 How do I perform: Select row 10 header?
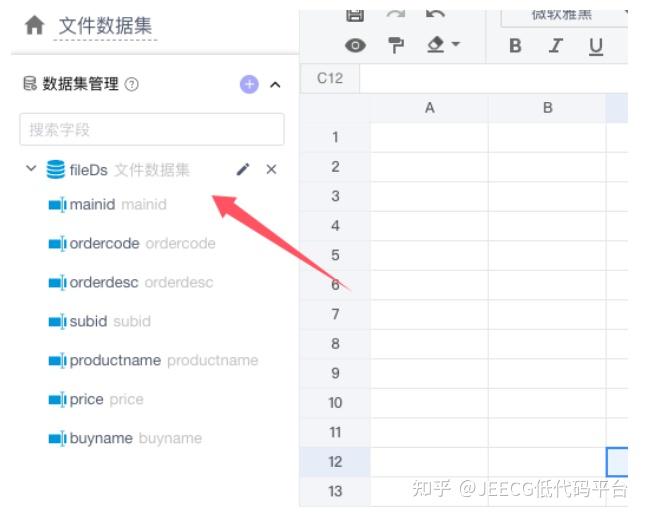(x=335, y=402)
